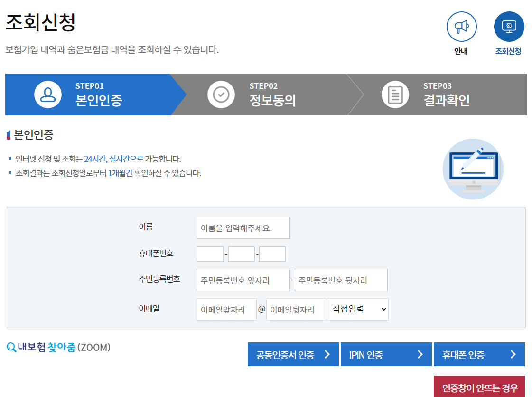Click the STEP01 person icon
This screenshot has width=532, height=397.
(48, 95)
